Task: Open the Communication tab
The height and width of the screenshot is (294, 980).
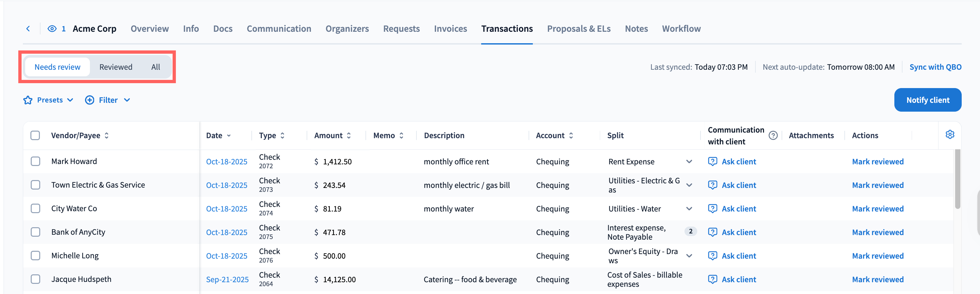Action: point(279,28)
